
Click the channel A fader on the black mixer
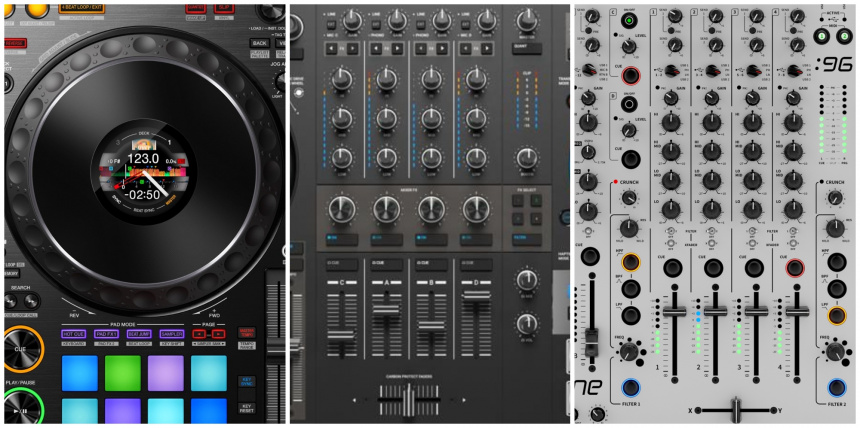pos(386,310)
